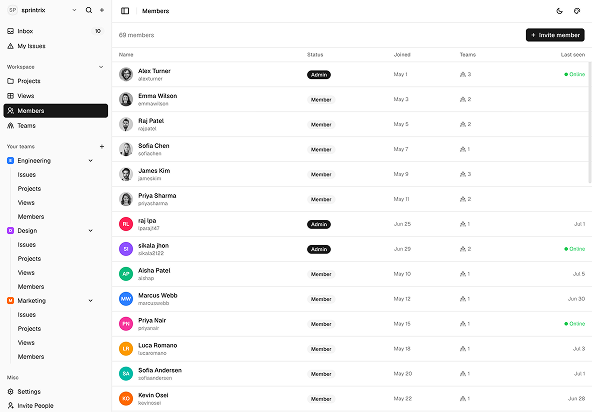Click Luca Romano's orange LR avatar
The image size is (592, 412).
(x=126, y=349)
